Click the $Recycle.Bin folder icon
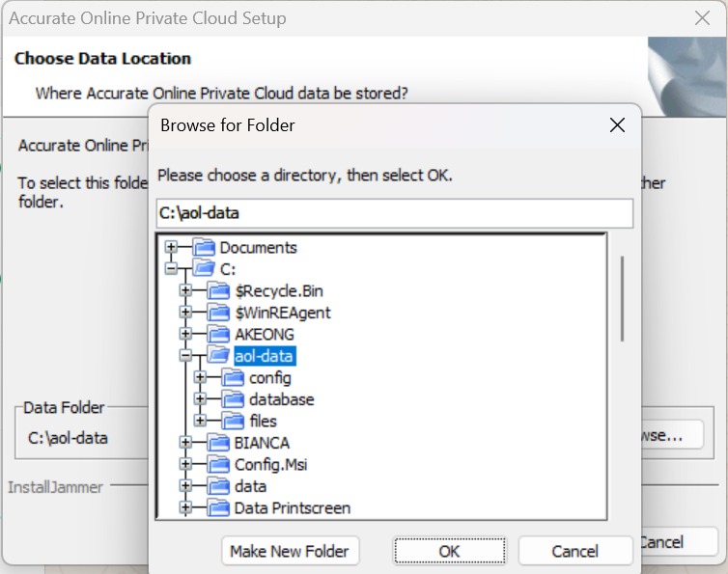This screenshot has height=574, width=728. coord(218,291)
